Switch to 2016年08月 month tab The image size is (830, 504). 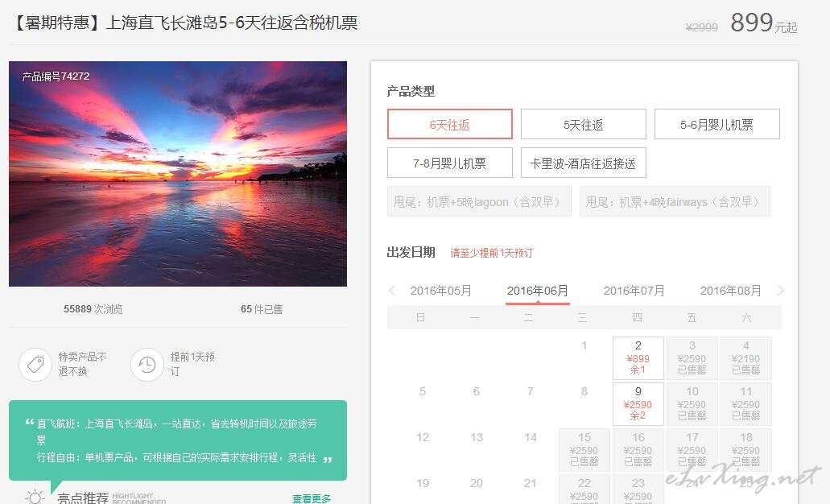click(730, 291)
